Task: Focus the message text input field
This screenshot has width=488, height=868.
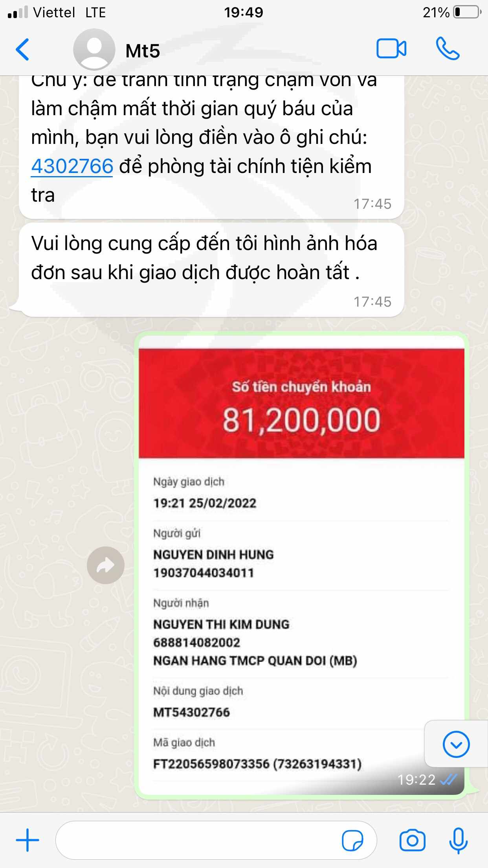Action: pos(216,840)
